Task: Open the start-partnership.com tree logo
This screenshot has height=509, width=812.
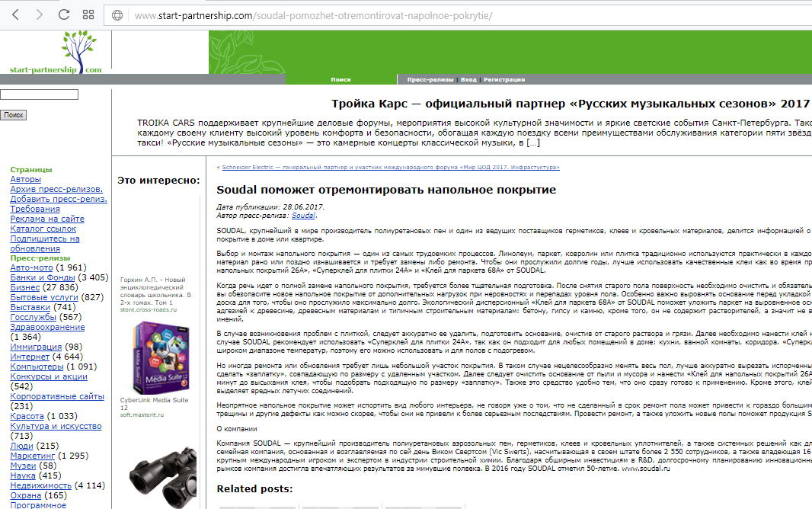Action: [x=56, y=52]
